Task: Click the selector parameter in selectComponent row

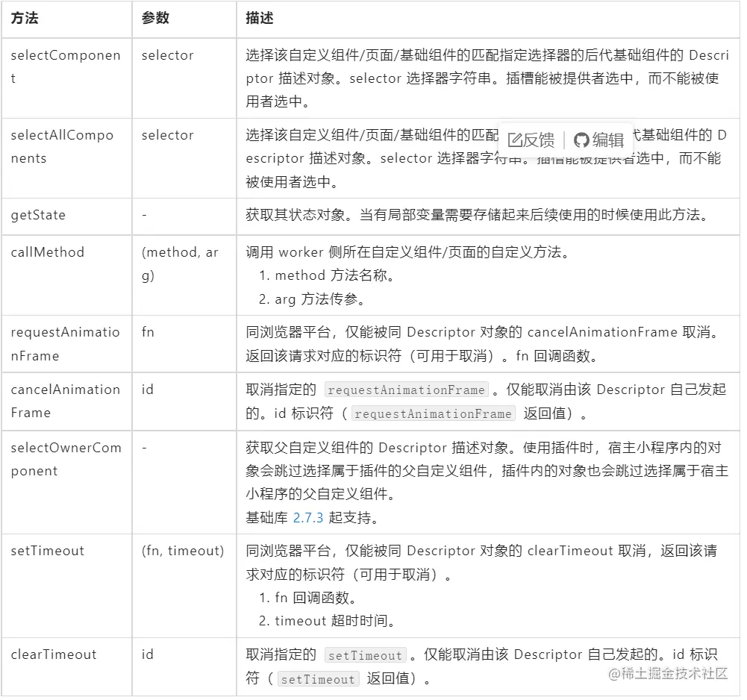Action: (x=168, y=55)
